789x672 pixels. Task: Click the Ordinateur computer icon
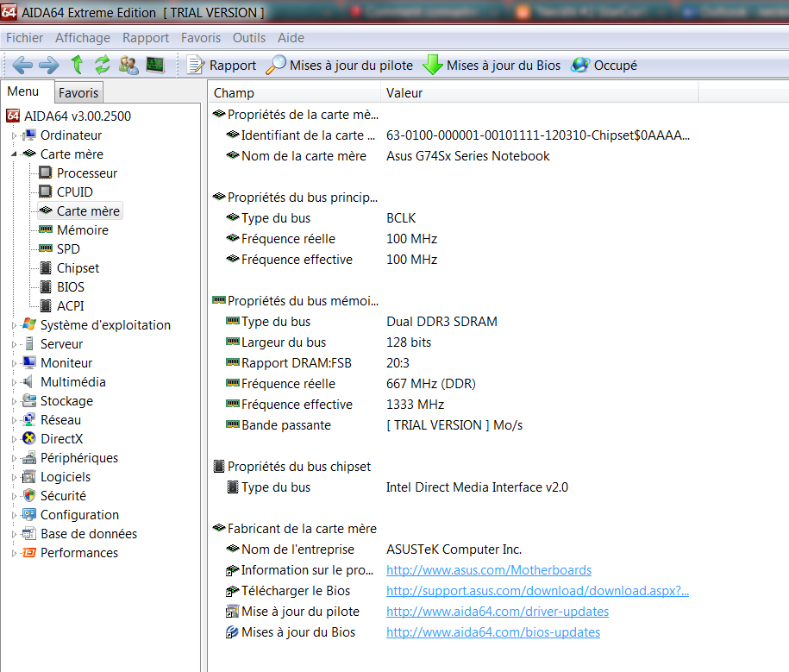point(29,135)
